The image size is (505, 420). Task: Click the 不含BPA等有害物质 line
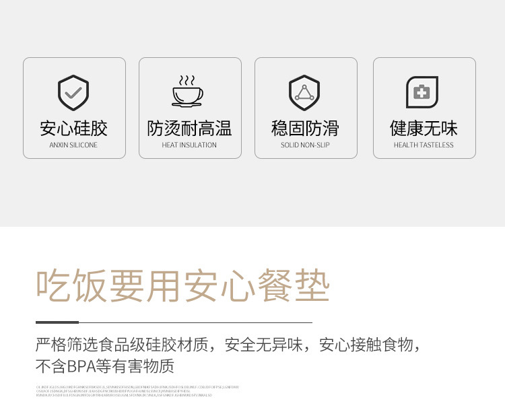[x=105, y=366]
